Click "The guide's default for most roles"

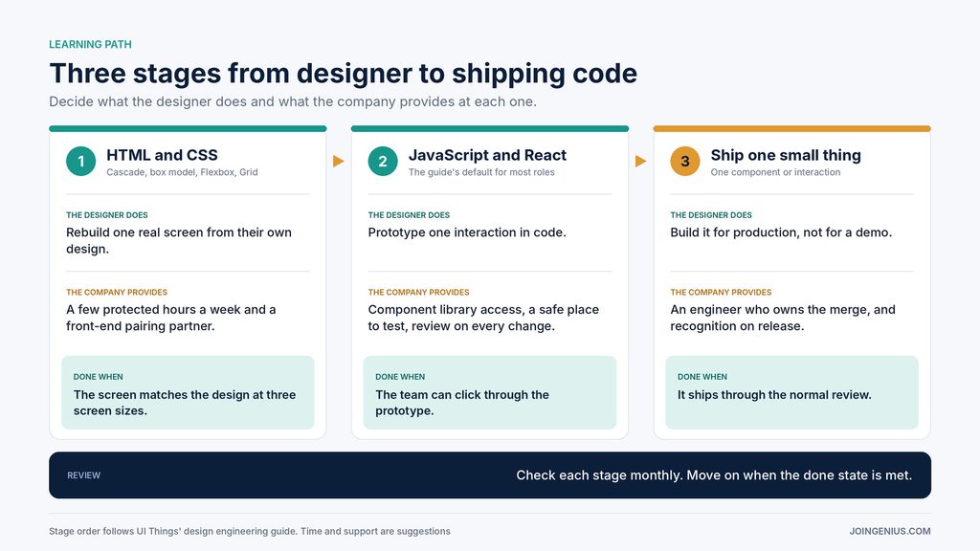tap(481, 172)
